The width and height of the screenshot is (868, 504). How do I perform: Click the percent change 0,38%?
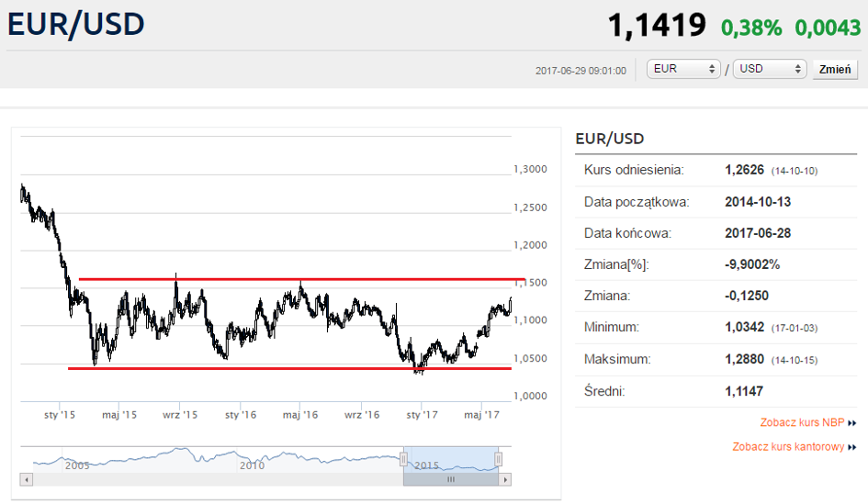(x=751, y=28)
